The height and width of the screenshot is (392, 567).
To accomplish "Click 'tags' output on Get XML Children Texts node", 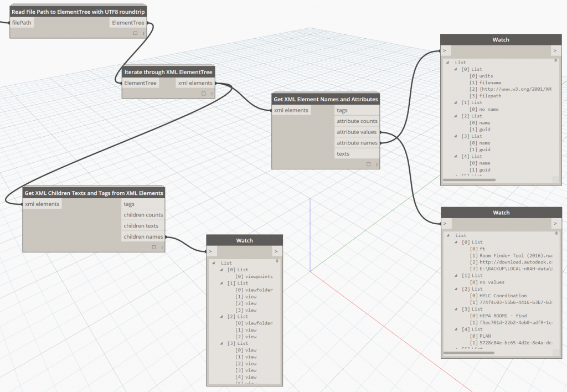I will click(143, 204).
